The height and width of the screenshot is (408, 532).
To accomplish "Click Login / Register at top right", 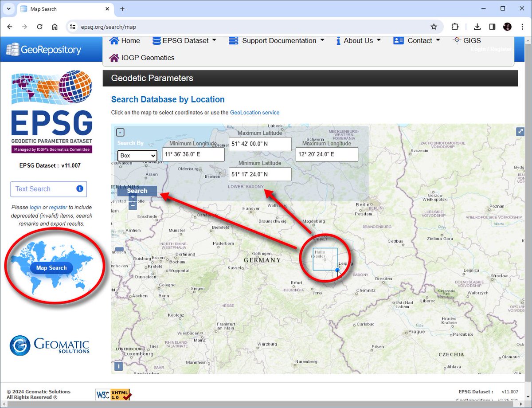I will point(491,49).
